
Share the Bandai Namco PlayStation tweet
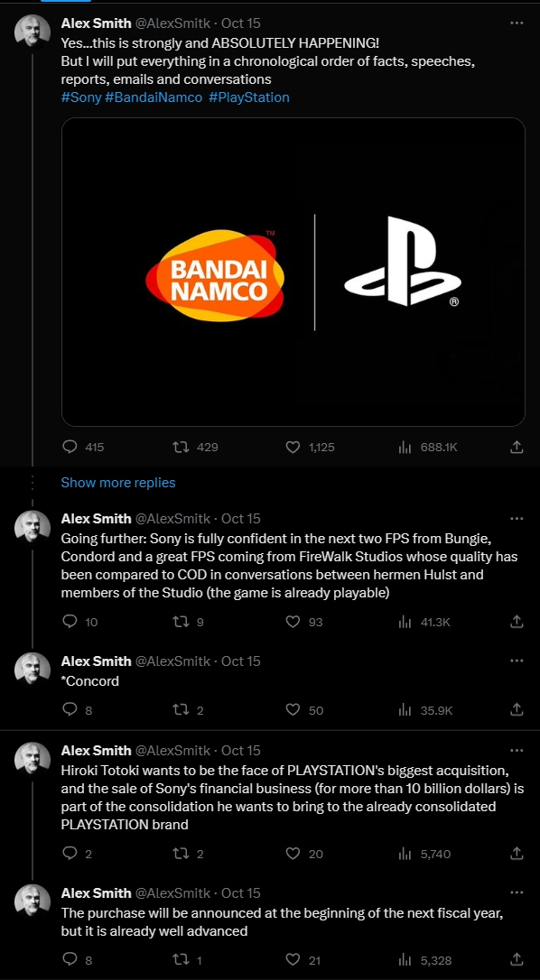click(517, 447)
